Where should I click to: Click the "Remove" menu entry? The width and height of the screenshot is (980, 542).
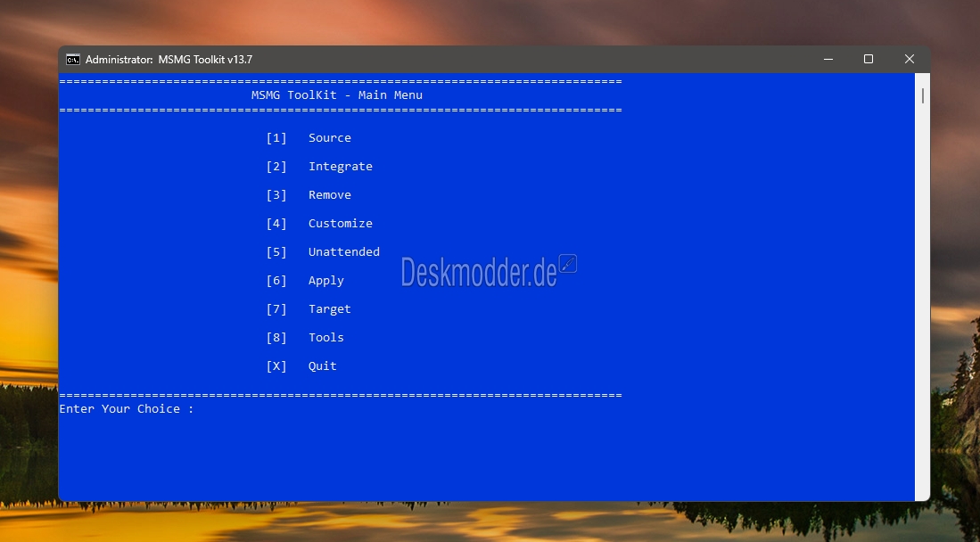click(x=329, y=195)
